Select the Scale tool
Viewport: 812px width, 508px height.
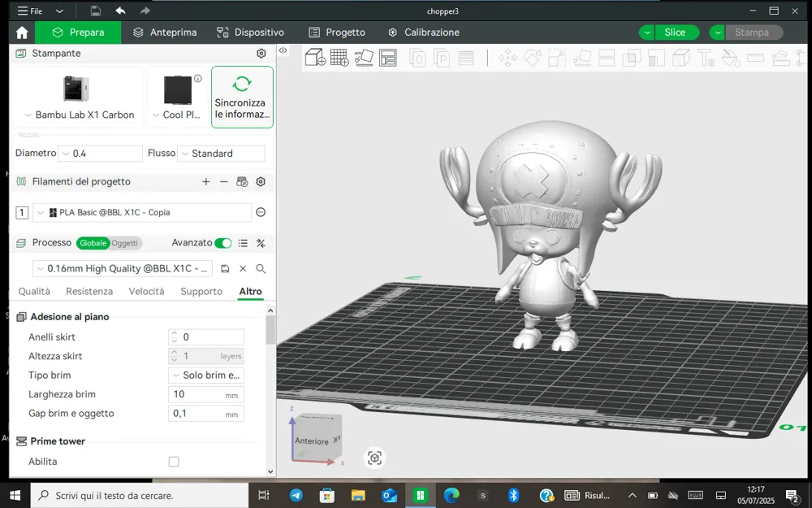pyautogui.click(x=557, y=58)
